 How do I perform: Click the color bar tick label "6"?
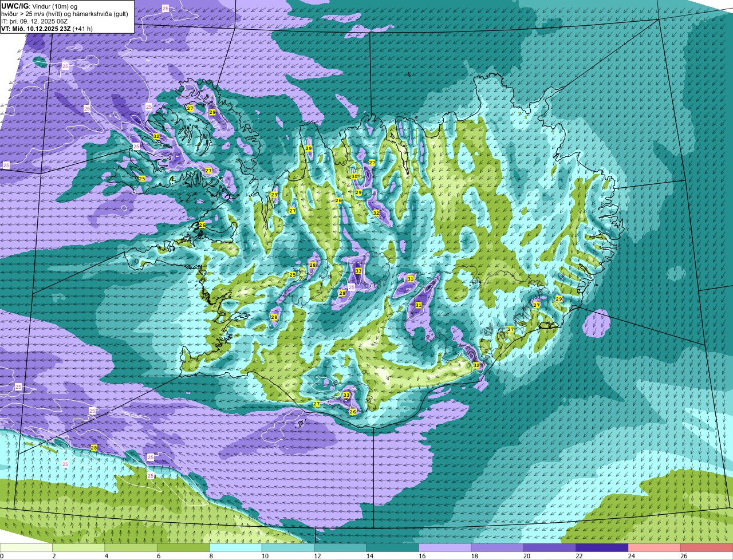(x=159, y=556)
